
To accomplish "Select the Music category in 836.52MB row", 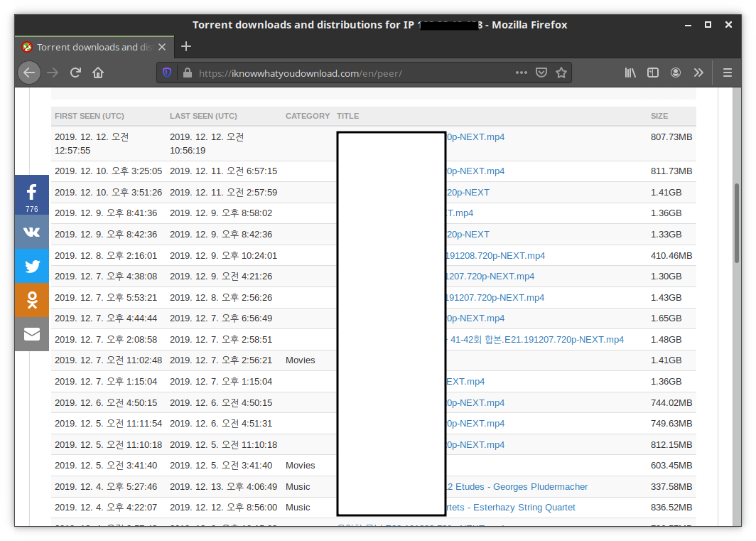I will (x=298, y=508).
